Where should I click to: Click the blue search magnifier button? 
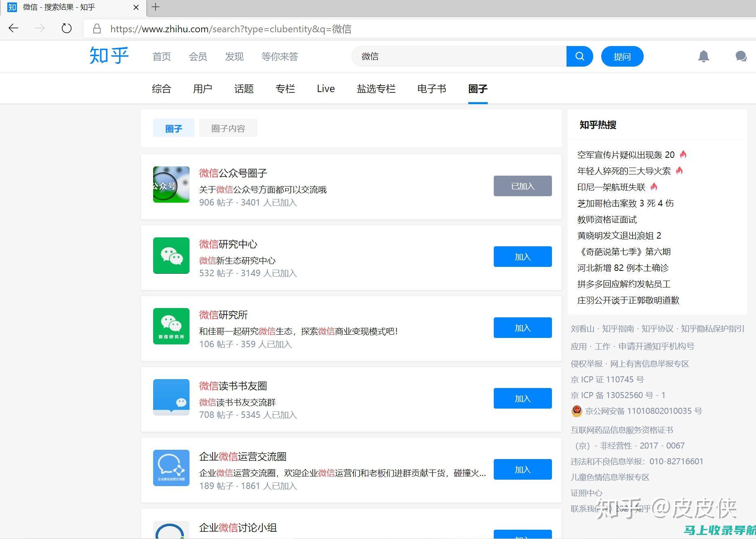point(580,56)
